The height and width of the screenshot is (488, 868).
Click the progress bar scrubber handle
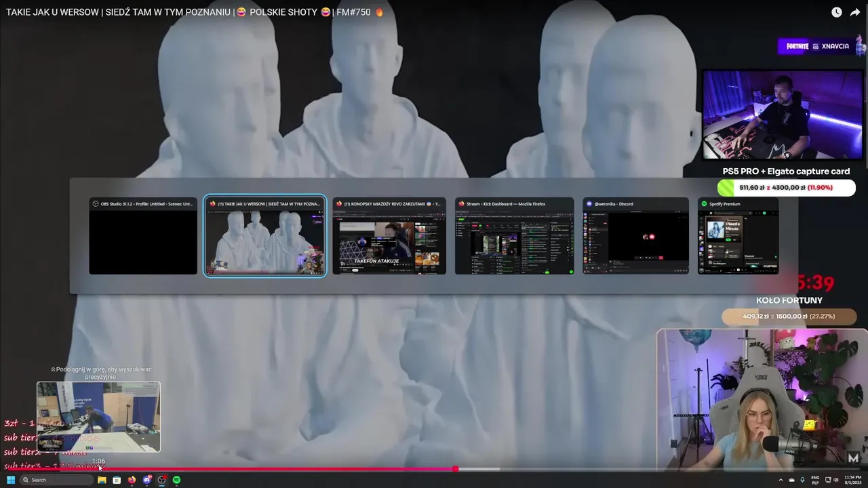tap(455, 468)
